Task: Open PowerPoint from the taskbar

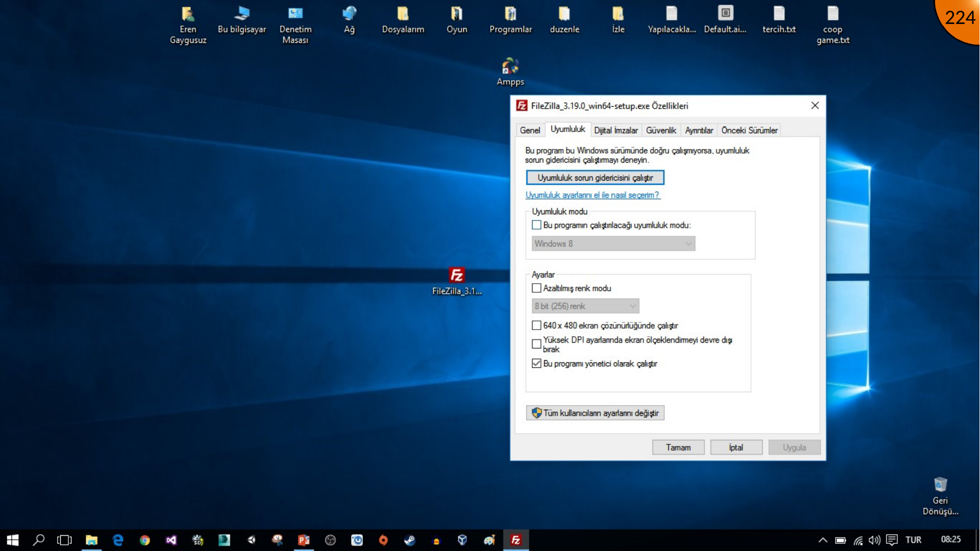Action: (304, 540)
